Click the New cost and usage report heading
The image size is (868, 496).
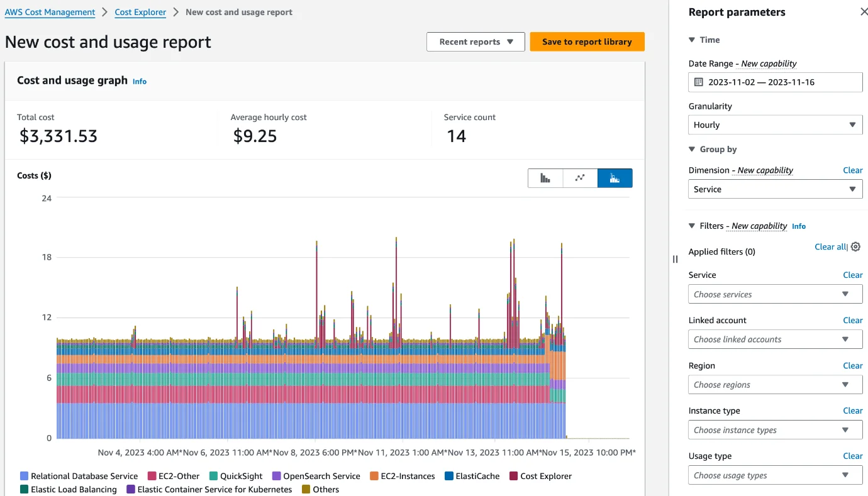108,42
